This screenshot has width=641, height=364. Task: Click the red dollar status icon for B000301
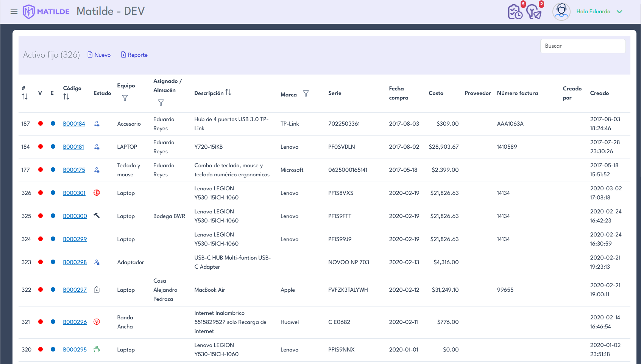point(97,193)
